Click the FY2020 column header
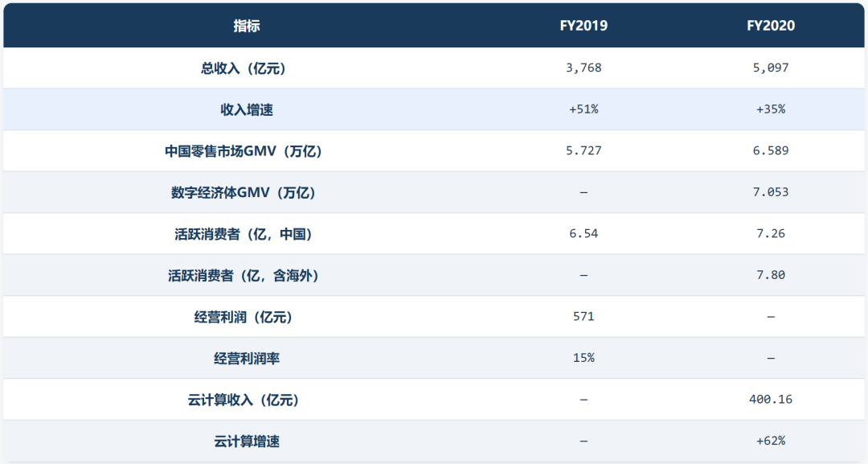 771,26
